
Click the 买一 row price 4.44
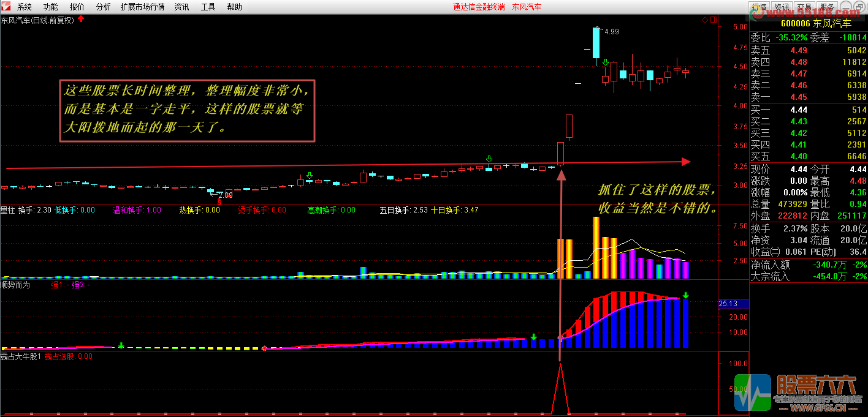799,110
